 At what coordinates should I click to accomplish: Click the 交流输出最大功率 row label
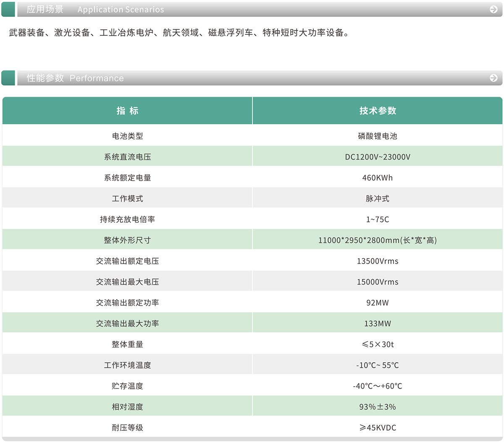tap(127, 324)
